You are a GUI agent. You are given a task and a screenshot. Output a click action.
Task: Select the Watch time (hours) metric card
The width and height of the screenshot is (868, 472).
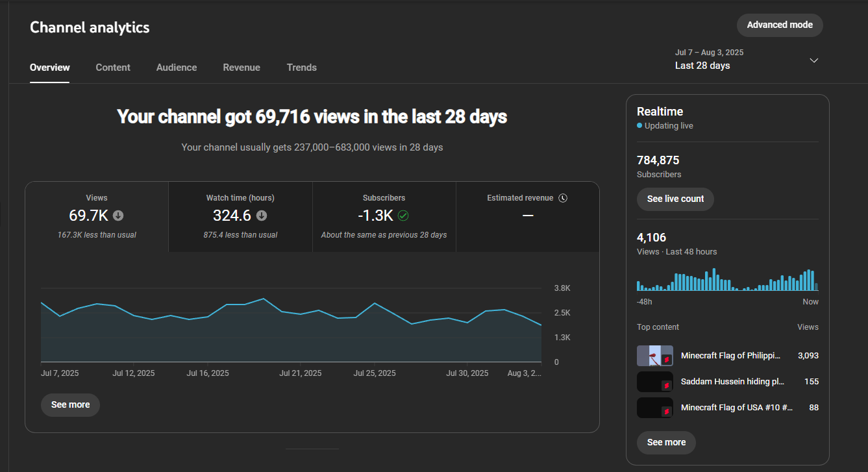(240, 217)
